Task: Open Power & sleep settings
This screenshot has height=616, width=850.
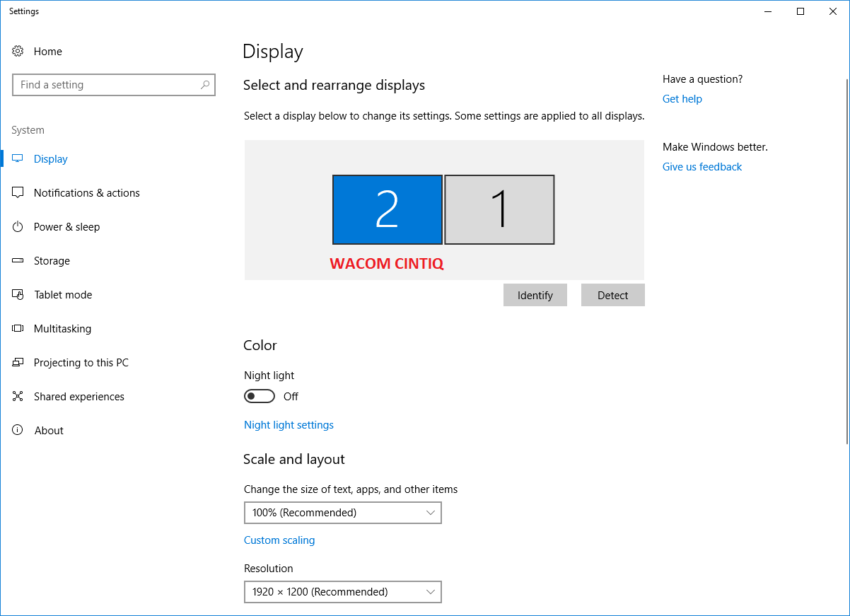Action: (x=67, y=226)
